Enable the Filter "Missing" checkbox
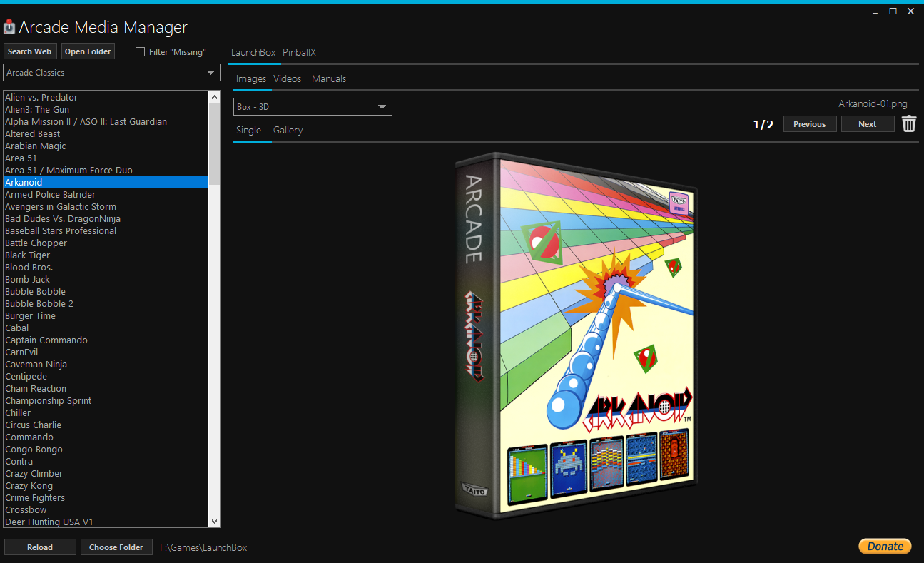This screenshot has width=924, height=563. (140, 51)
